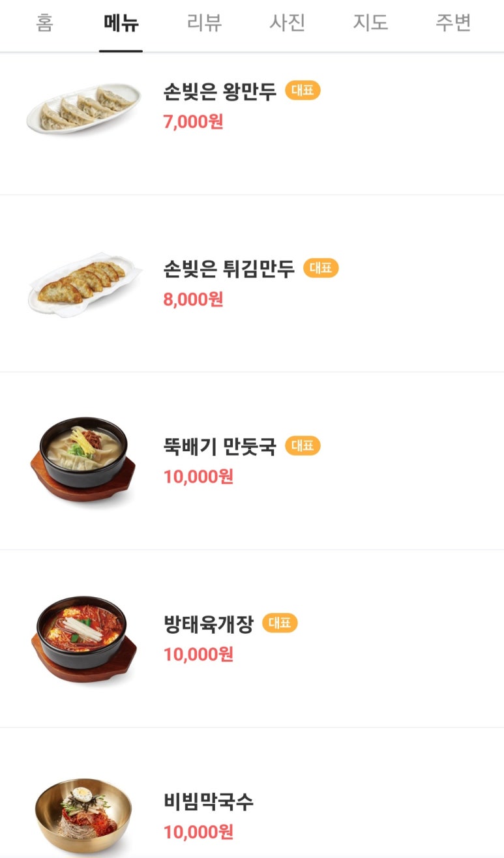Click the 대표 badge beside 손빚은 왕만두

(x=303, y=91)
